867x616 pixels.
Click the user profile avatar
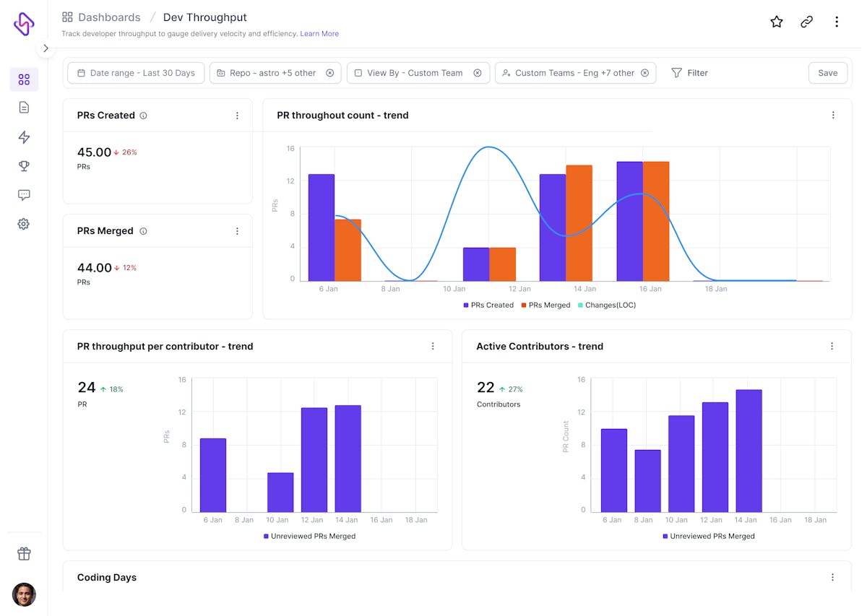click(x=24, y=594)
